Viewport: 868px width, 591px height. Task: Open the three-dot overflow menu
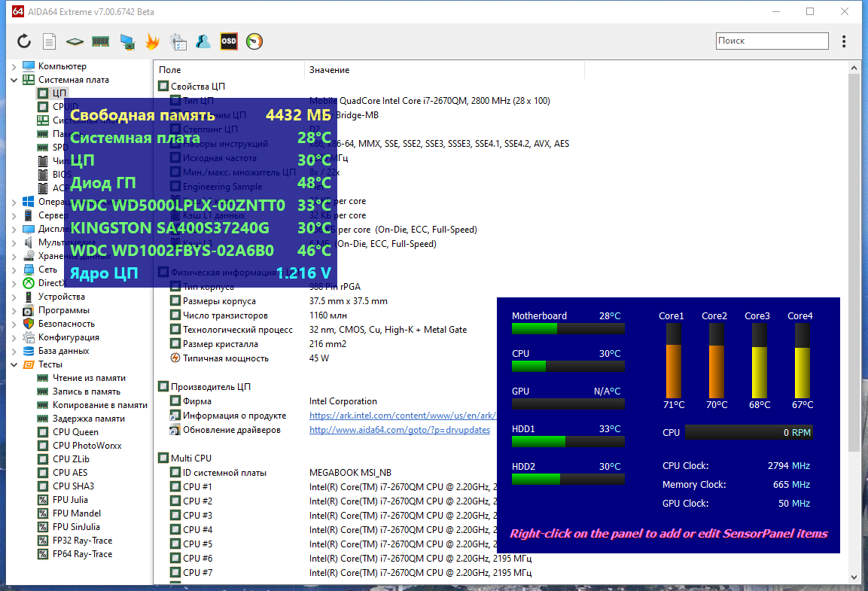pos(844,41)
